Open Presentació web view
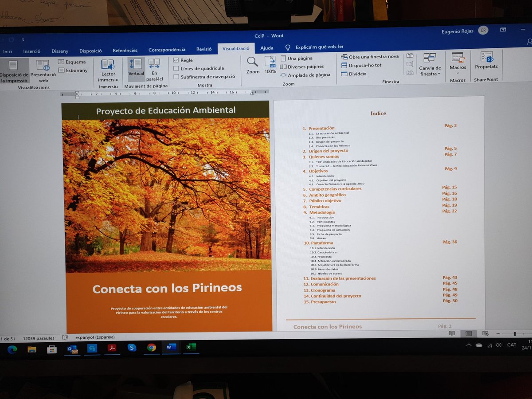 tap(43, 71)
